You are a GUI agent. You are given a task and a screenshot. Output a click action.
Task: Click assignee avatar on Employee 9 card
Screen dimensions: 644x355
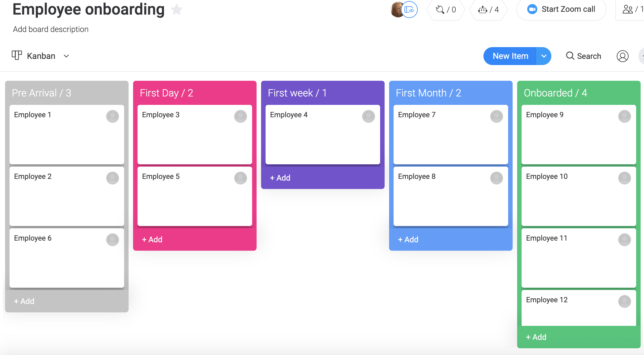click(x=625, y=116)
